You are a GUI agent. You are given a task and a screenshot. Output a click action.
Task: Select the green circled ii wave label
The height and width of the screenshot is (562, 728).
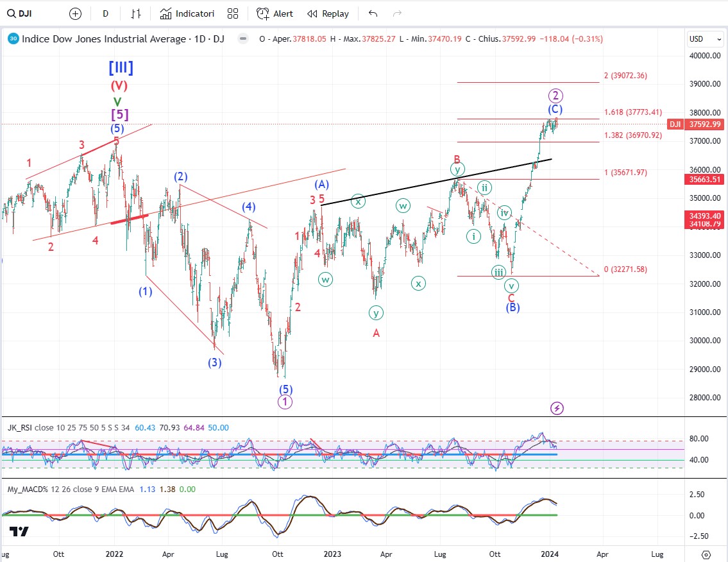(x=484, y=187)
